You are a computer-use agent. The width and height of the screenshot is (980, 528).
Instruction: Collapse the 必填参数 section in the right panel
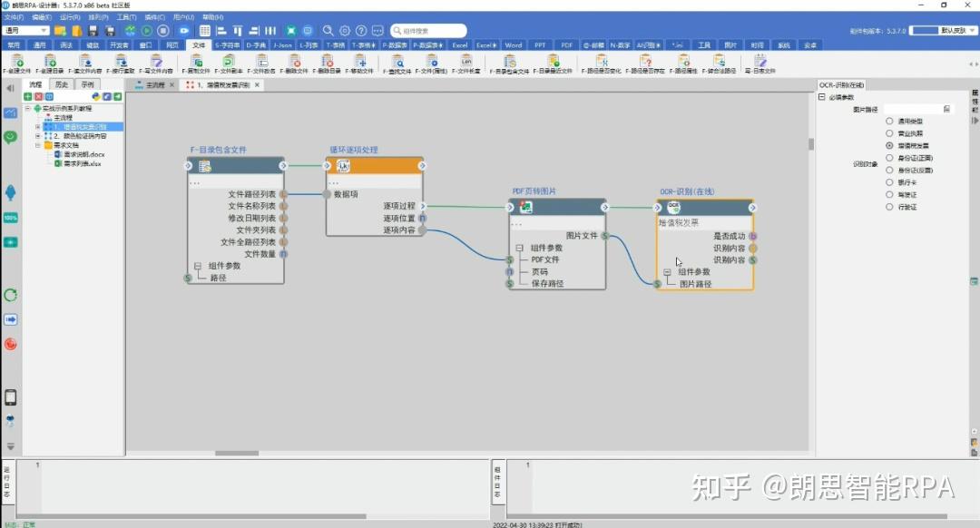pos(822,97)
